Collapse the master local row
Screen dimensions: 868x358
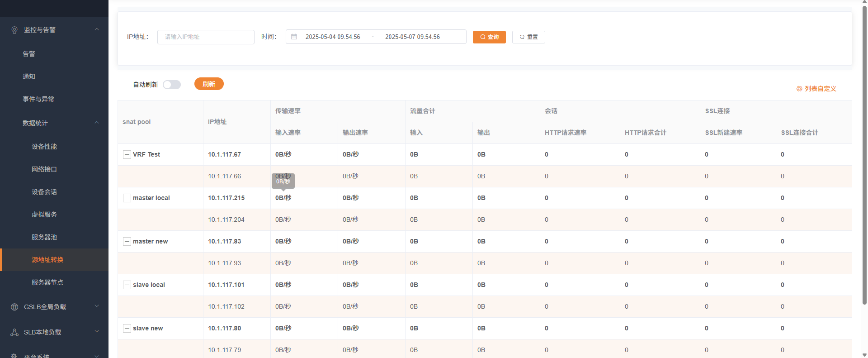(127, 198)
